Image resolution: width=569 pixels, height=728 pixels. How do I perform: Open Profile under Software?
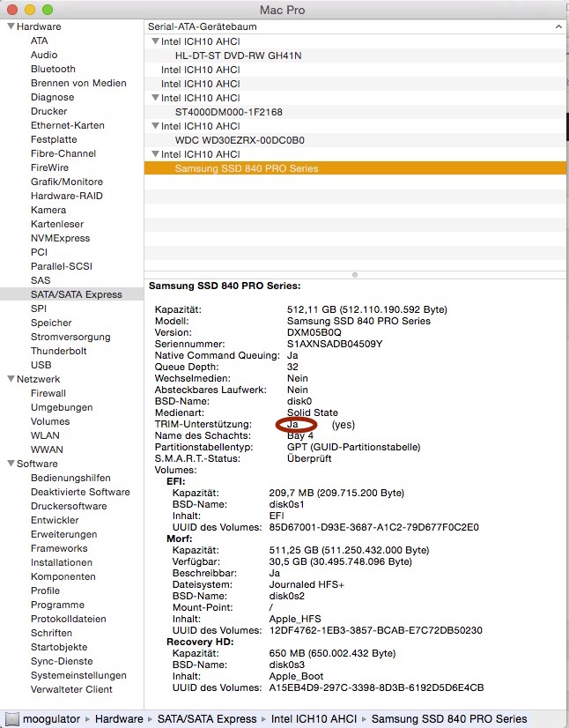click(x=45, y=591)
